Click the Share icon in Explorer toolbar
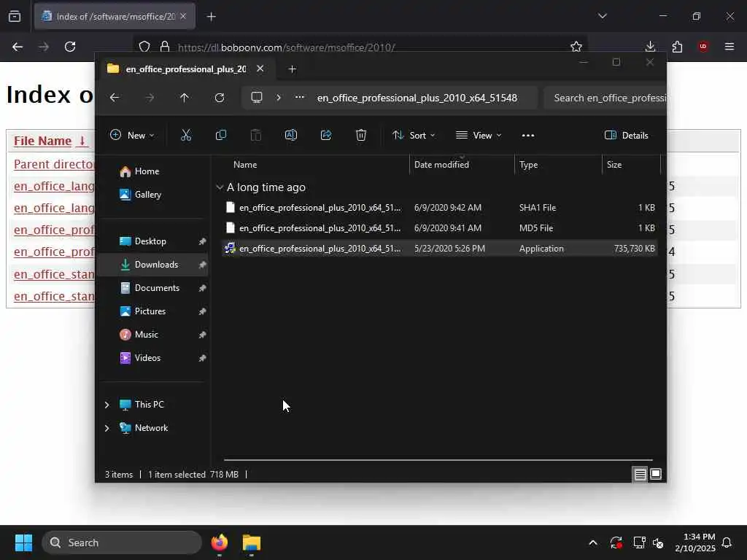 click(326, 135)
